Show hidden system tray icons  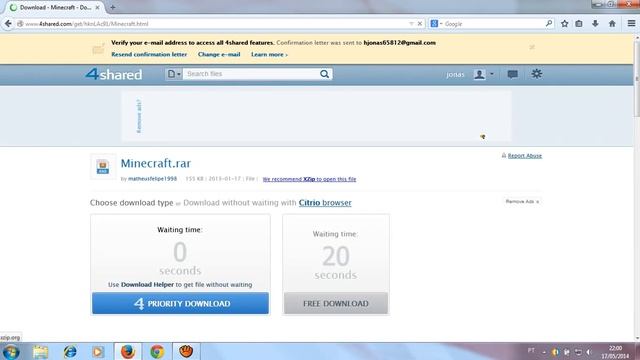pos(544,352)
